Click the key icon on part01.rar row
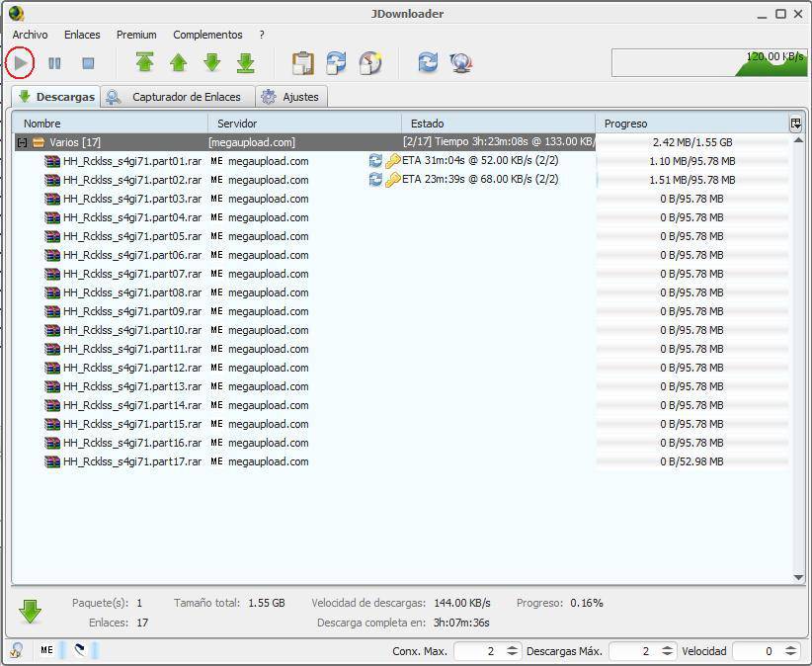 (x=393, y=160)
